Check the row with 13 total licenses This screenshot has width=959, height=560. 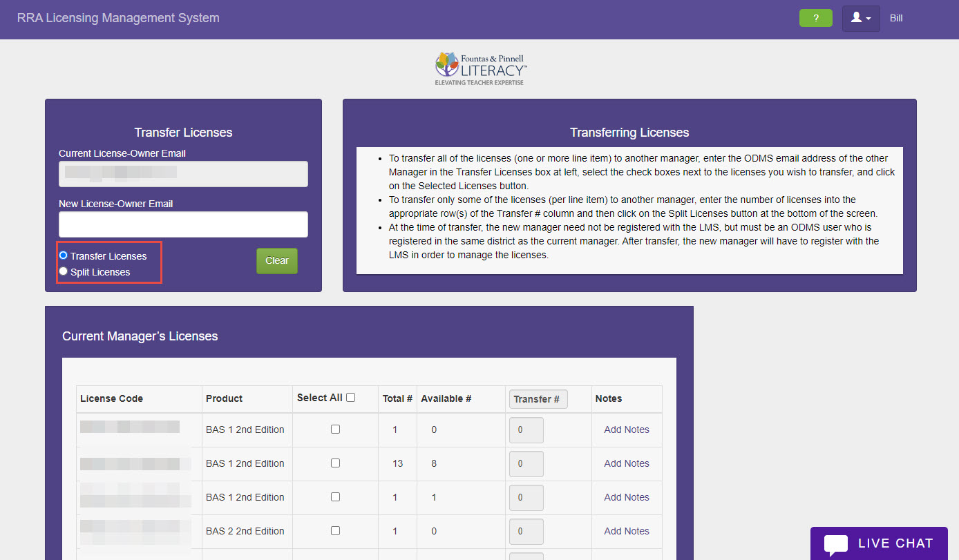335,463
